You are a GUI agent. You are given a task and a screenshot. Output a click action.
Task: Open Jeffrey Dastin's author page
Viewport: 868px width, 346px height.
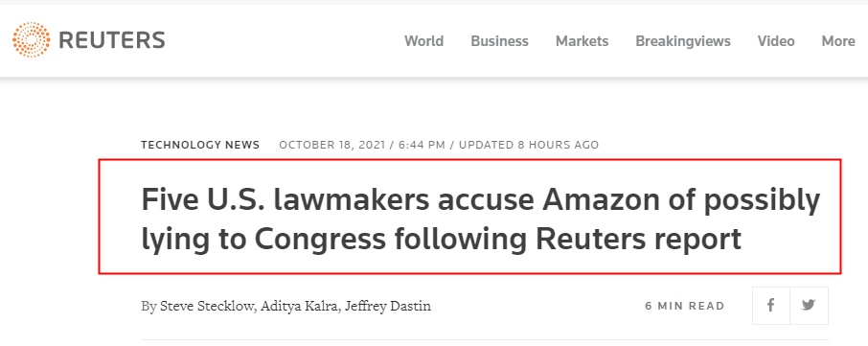pos(387,306)
